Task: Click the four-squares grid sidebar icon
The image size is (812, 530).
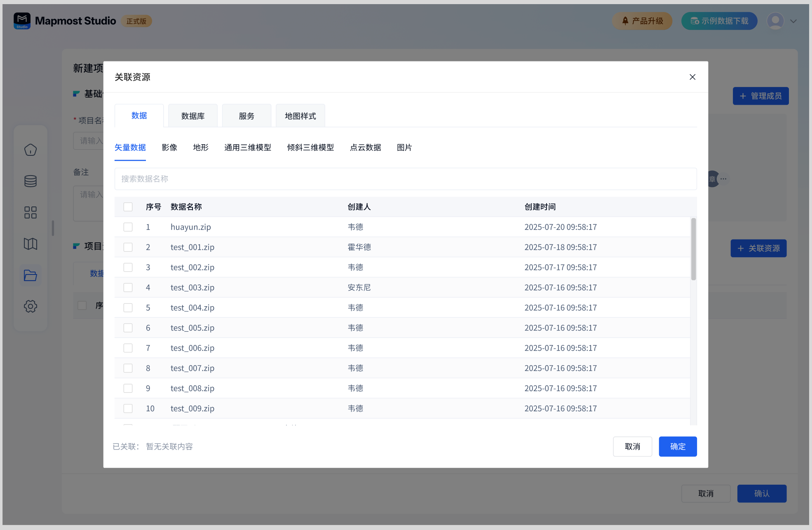Action: [31, 213]
